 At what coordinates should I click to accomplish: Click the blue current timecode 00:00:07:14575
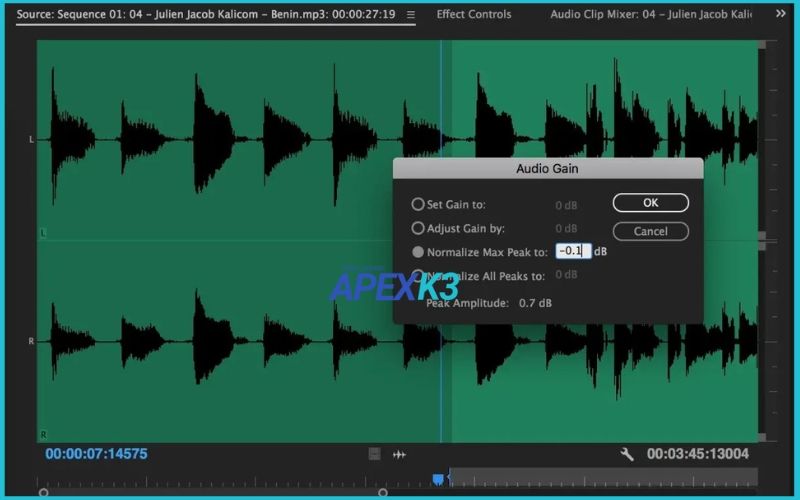click(x=96, y=454)
